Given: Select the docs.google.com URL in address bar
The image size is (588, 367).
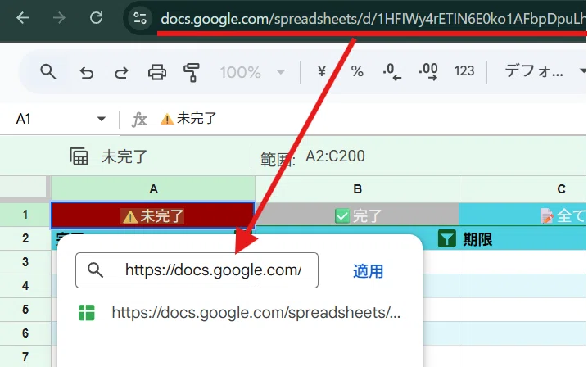Looking at the screenshot, I should [x=373, y=19].
